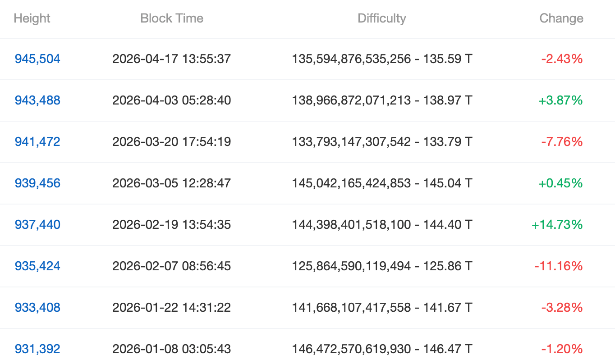Sort by the Change column header
The height and width of the screenshot is (364, 615).
[561, 18]
